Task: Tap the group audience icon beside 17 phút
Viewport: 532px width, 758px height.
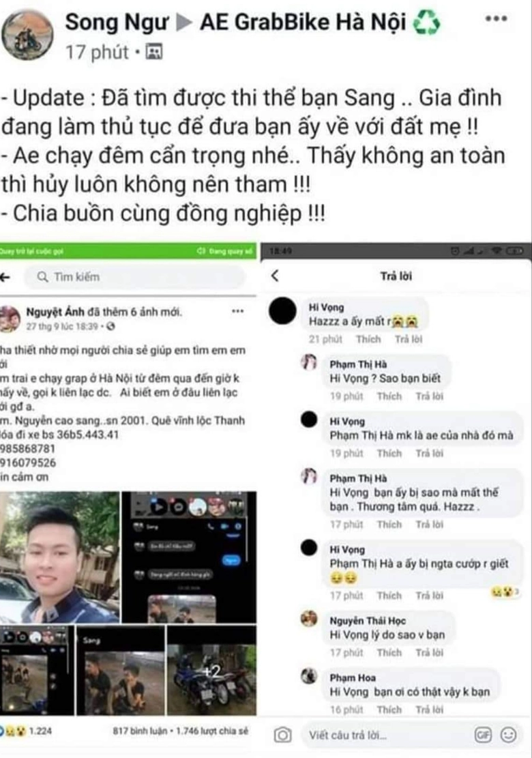Action: click(x=153, y=52)
